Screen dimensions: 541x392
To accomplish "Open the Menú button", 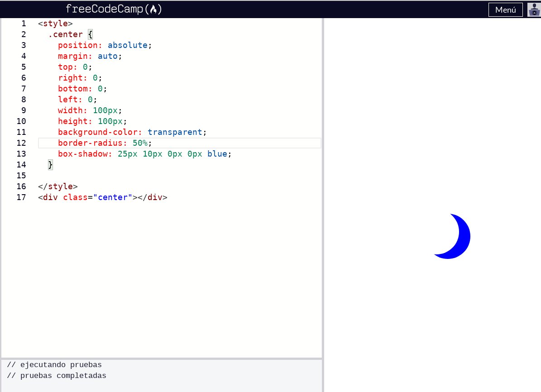I will click(506, 10).
